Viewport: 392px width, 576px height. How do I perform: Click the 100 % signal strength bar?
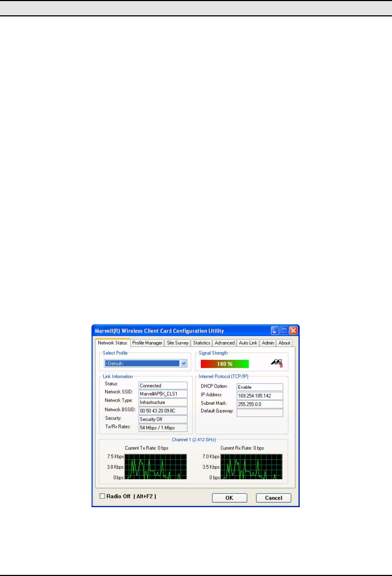(x=225, y=364)
